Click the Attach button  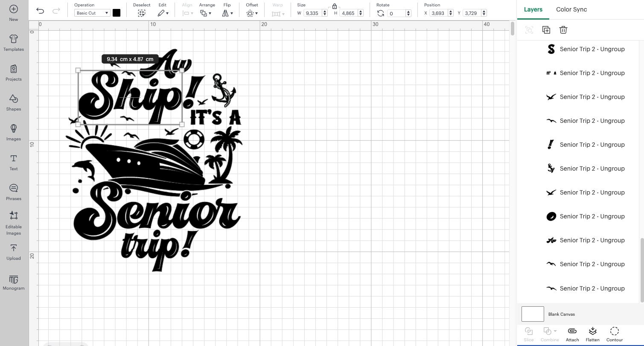pyautogui.click(x=572, y=334)
